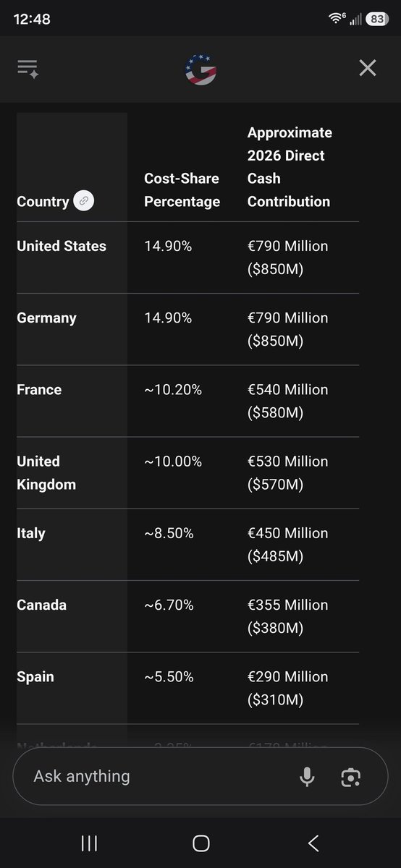Screen dimensions: 401x868
Task: Tap Canada's ~6.70% cost-share cell
Action: 169,605
